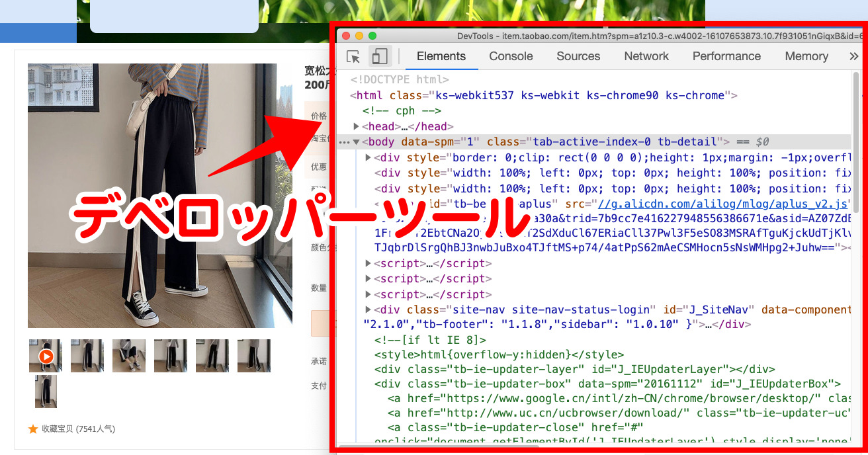868x455 pixels.
Task: Collapse the <body> node
Action: (357, 142)
